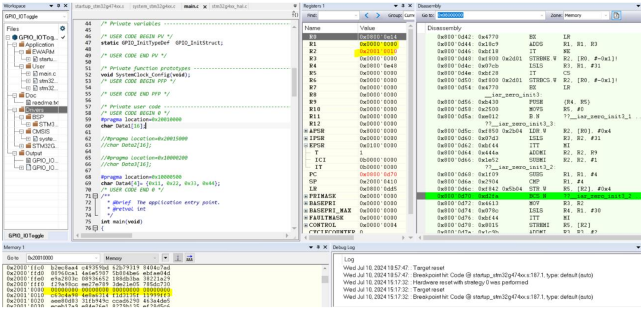Open the Workspace panel window menu arrow
Image resolution: width=644 pixels, height=309 pixels.
tap(51, 6)
